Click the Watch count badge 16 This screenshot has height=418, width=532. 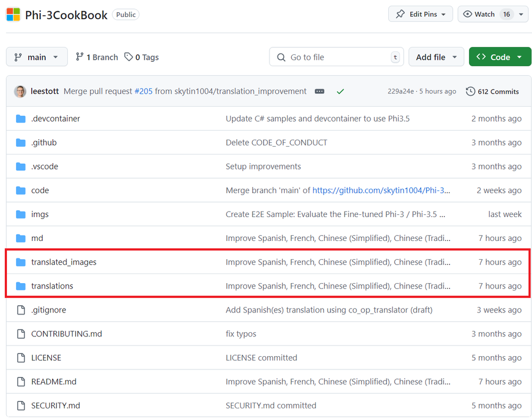coord(506,14)
